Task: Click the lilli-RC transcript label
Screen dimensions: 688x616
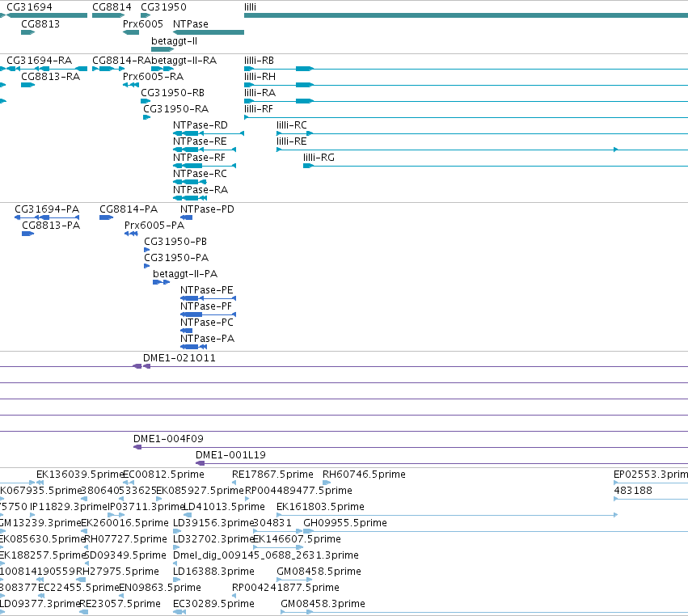Action: click(x=291, y=125)
